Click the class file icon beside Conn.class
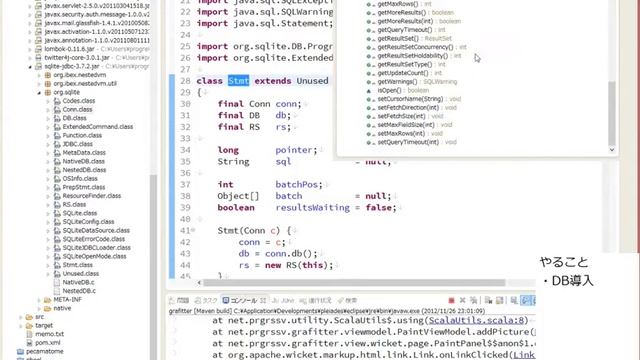This screenshot has height=360, width=640. click(57, 109)
